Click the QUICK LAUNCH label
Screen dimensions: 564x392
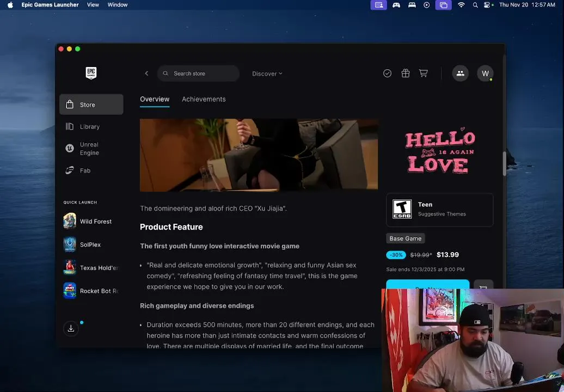pyautogui.click(x=80, y=203)
